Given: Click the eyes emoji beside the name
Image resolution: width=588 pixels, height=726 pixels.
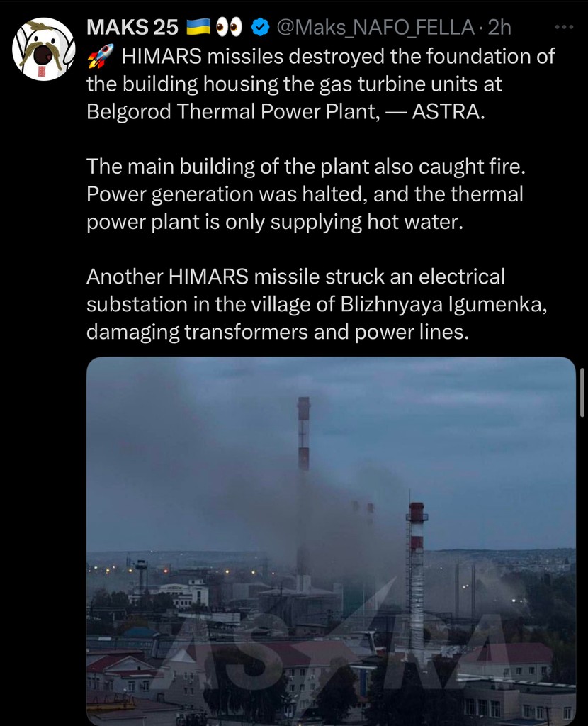Looking at the screenshot, I should [229, 28].
